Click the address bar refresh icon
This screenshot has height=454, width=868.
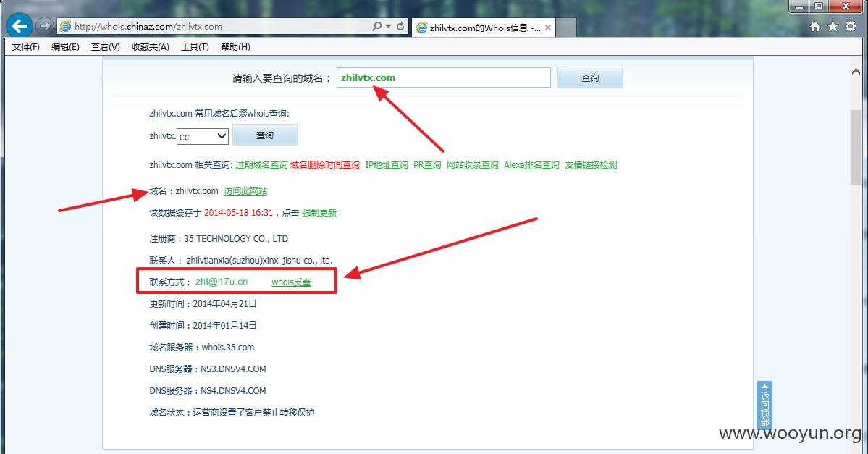(400, 26)
